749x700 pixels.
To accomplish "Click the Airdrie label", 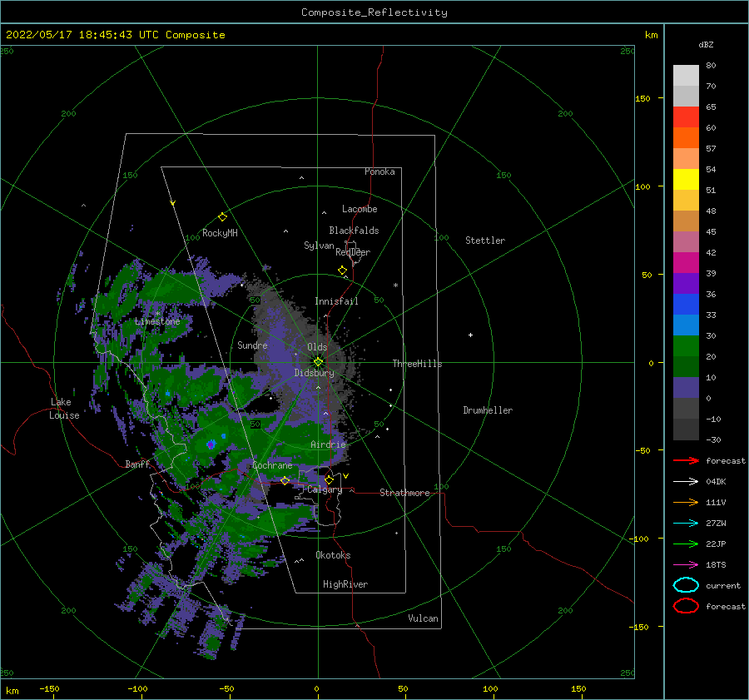I will pos(328,444).
